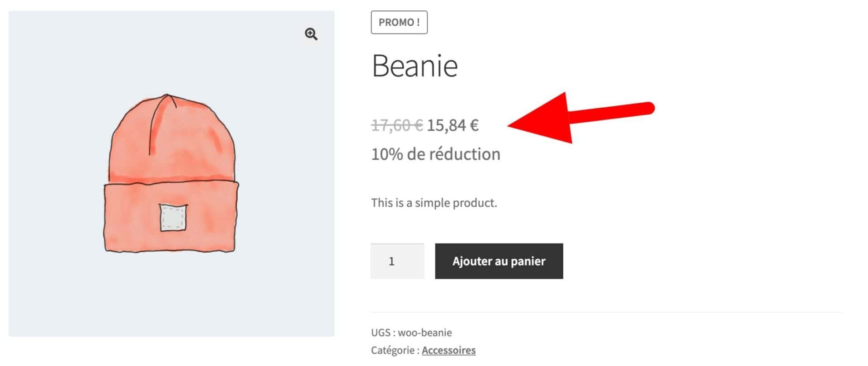Viewport: 868px width, 366px height.
Task: Focus the quantity input field
Action: point(397,261)
